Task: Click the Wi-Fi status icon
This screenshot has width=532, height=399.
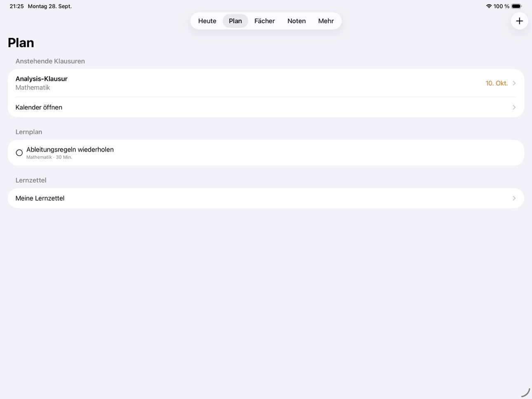Action: 489,6
